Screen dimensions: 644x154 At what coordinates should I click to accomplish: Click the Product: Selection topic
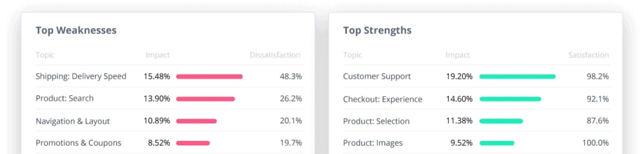pos(376,121)
